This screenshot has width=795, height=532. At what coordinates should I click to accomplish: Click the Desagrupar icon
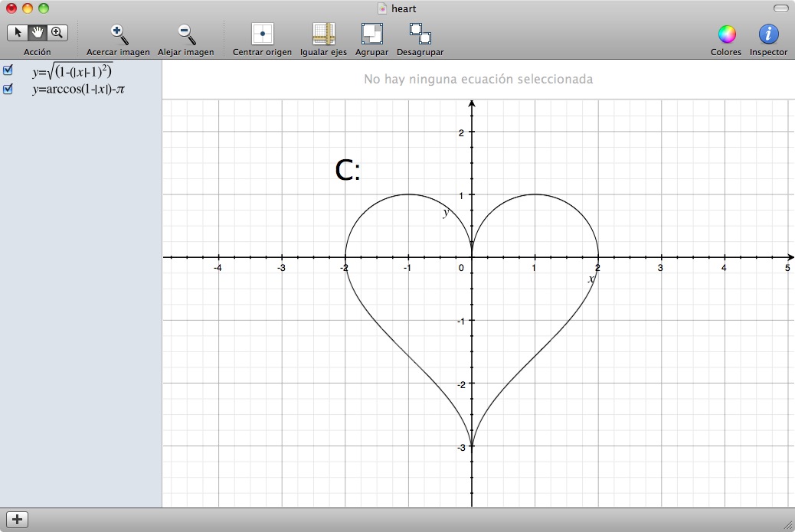tap(420, 34)
